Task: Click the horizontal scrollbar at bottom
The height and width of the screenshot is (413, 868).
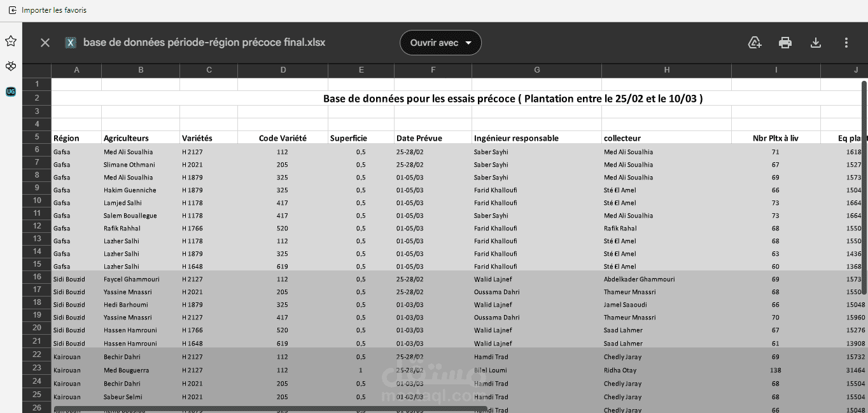Action: [270, 409]
